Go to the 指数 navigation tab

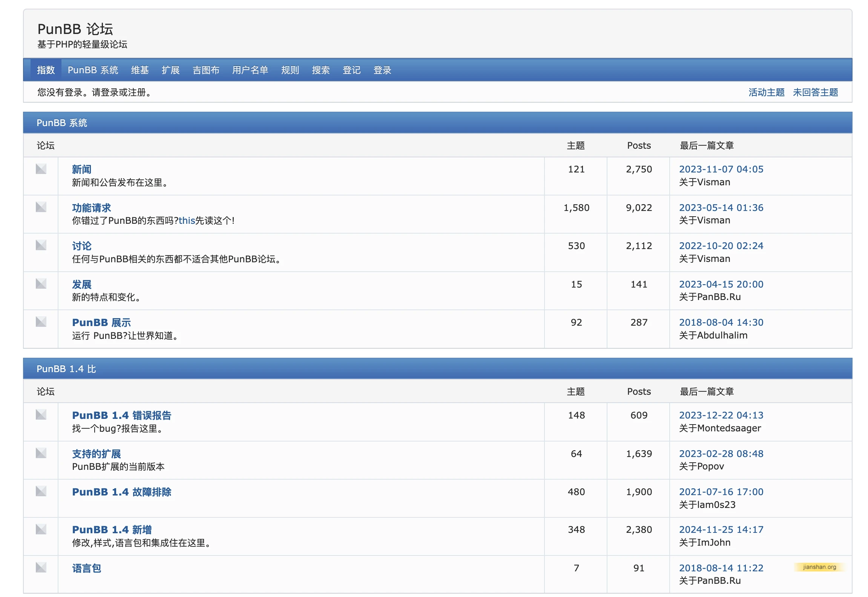tap(46, 70)
